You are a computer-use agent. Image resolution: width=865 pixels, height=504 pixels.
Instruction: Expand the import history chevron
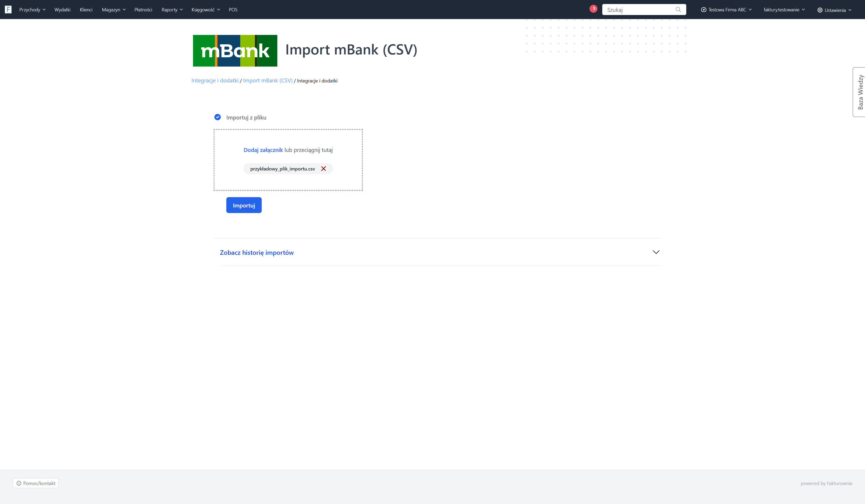point(656,252)
